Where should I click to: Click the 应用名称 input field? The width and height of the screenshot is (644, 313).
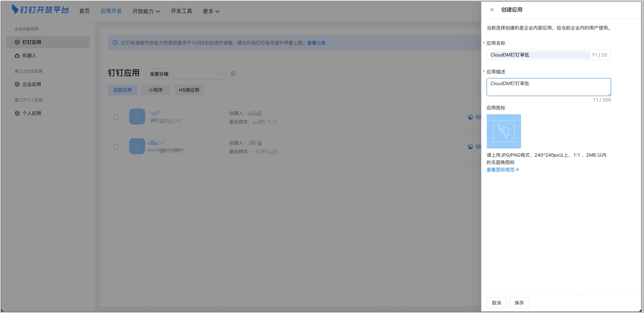click(539, 55)
